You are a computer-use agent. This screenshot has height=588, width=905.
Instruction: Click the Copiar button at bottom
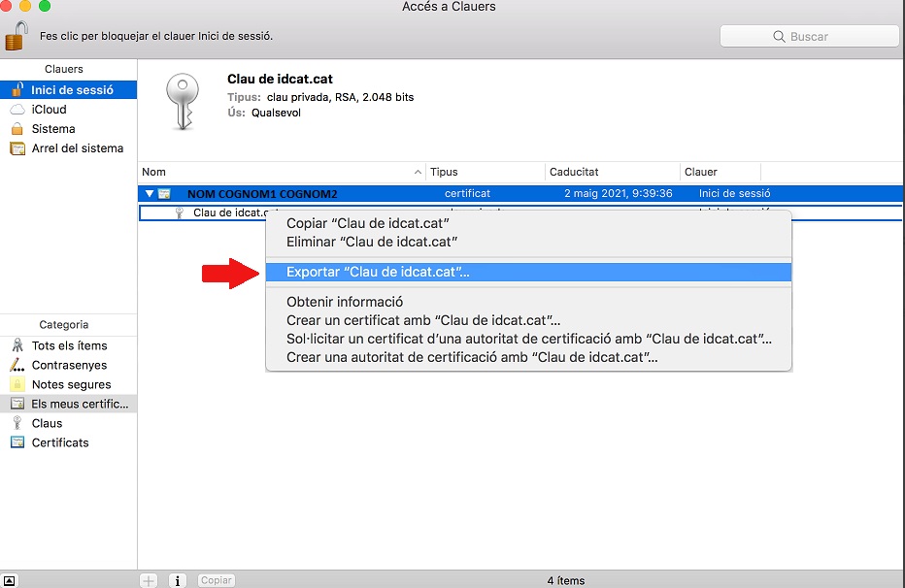(x=216, y=580)
